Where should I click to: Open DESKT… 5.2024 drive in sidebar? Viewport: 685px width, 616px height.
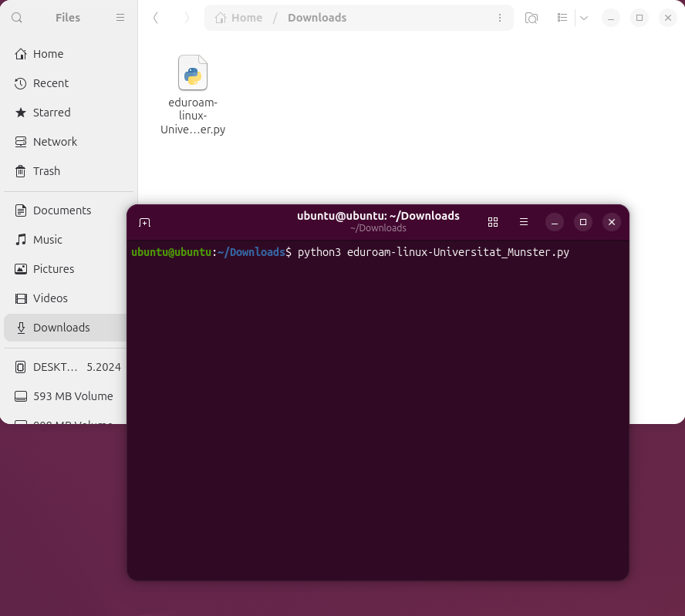[x=66, y=367]
